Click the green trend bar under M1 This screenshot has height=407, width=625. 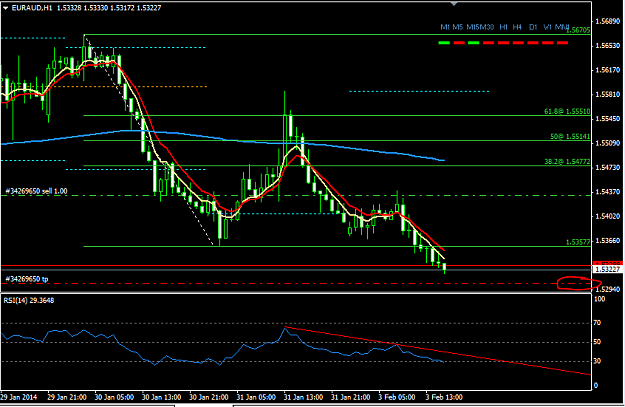pyautogui.click(x=444, y=43)
